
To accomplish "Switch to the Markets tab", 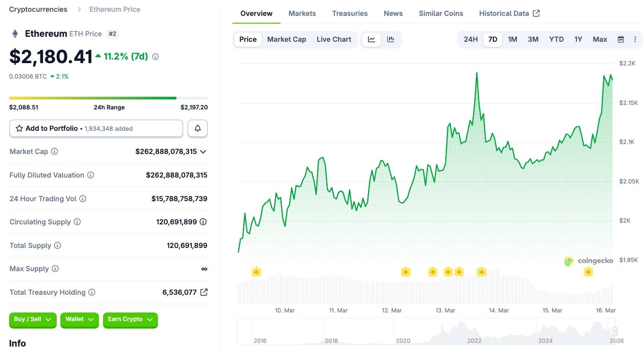I will pos(302,13).
